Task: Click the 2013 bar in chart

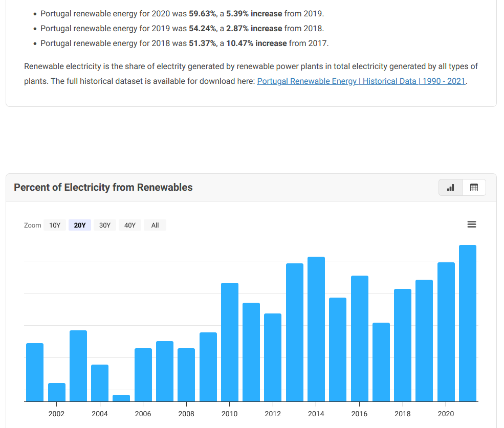Action: pos(294,332)
